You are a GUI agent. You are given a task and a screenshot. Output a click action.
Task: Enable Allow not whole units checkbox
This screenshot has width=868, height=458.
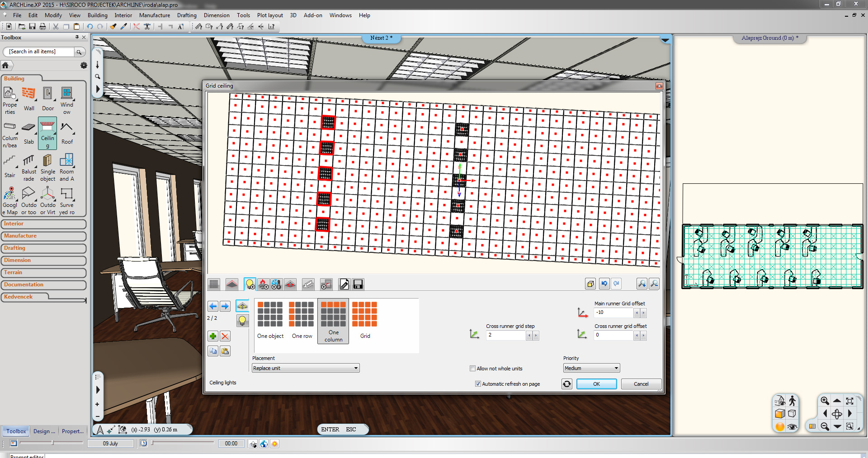[x=473, y=369]
